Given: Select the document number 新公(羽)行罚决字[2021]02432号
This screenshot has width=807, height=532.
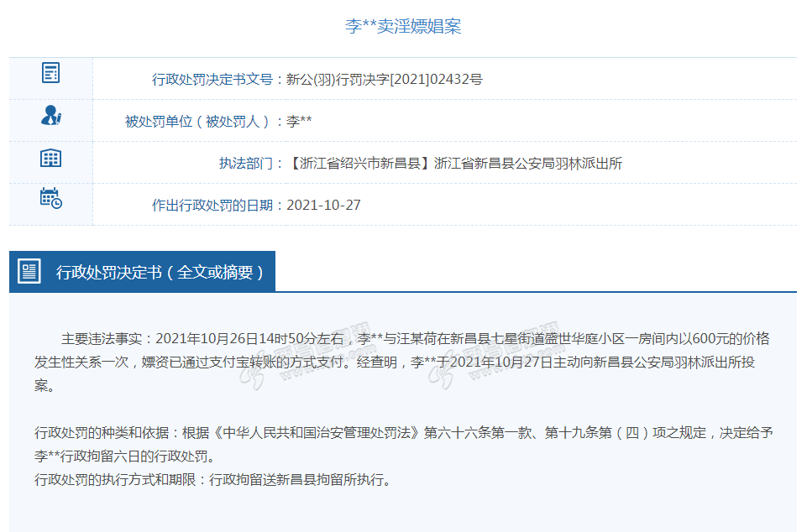Looking at the screenshot, I should 385,80.
